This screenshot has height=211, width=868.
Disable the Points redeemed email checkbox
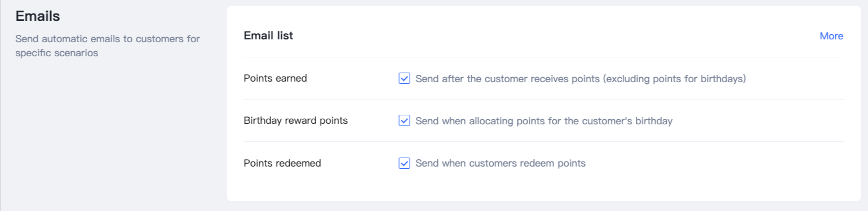tap(404, 163)
